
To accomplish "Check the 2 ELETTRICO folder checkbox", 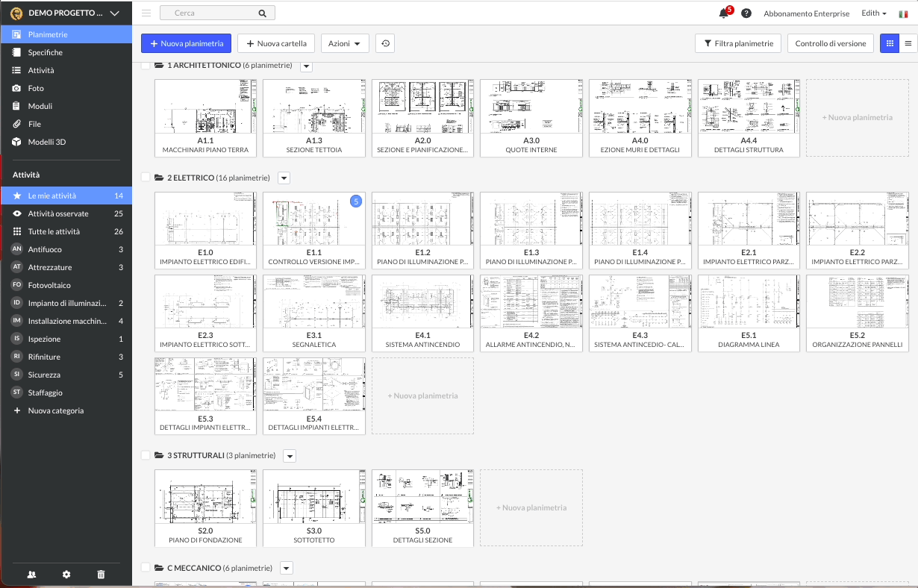I will 146,178.
